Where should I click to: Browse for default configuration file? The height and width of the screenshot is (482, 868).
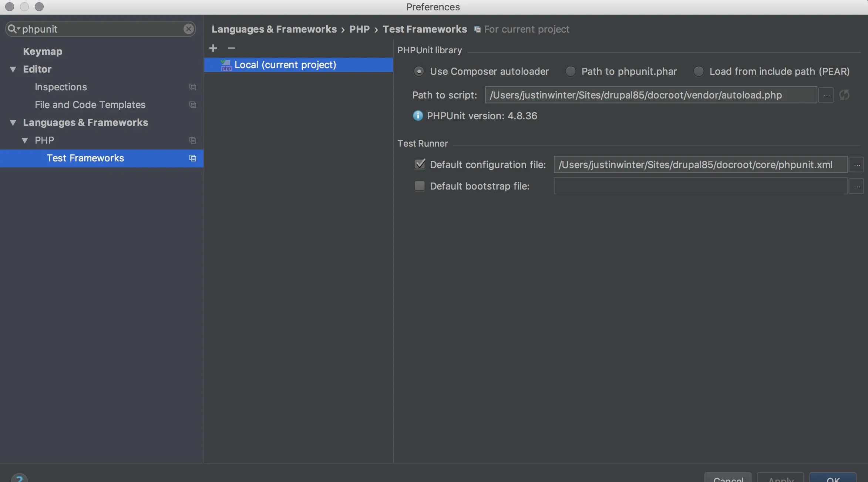tap(857, 165)
